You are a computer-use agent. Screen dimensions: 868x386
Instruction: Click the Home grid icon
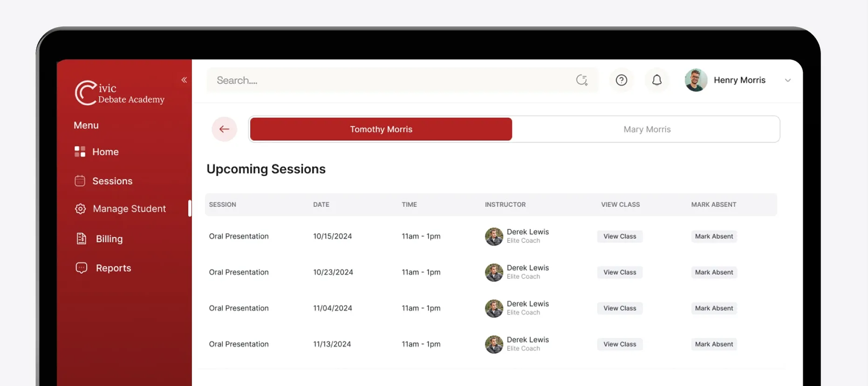(x=80, y=152)
